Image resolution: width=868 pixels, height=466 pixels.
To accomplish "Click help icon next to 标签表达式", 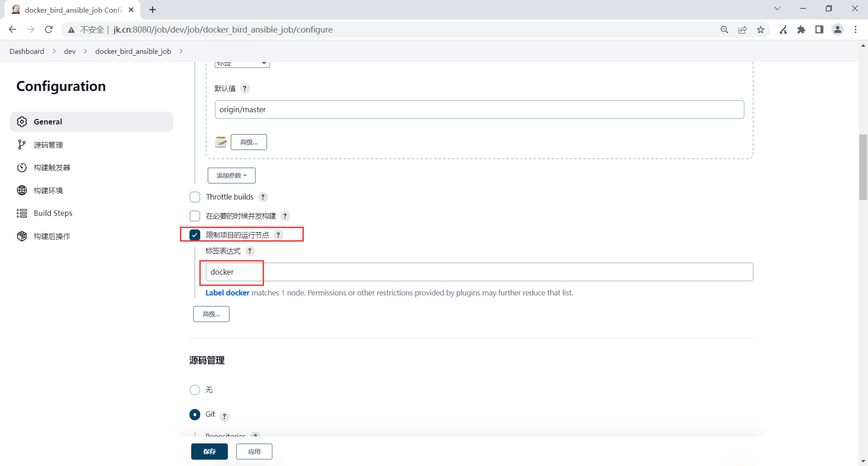I will pos(250,251).
